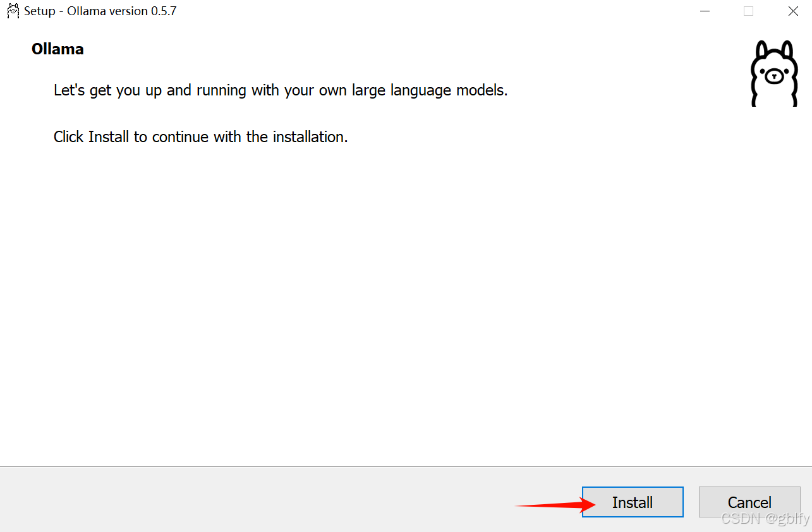Viewport: 812px width, 532px height.
Task: Open the title bar Ollama system icon
Action: coord(13,11)
